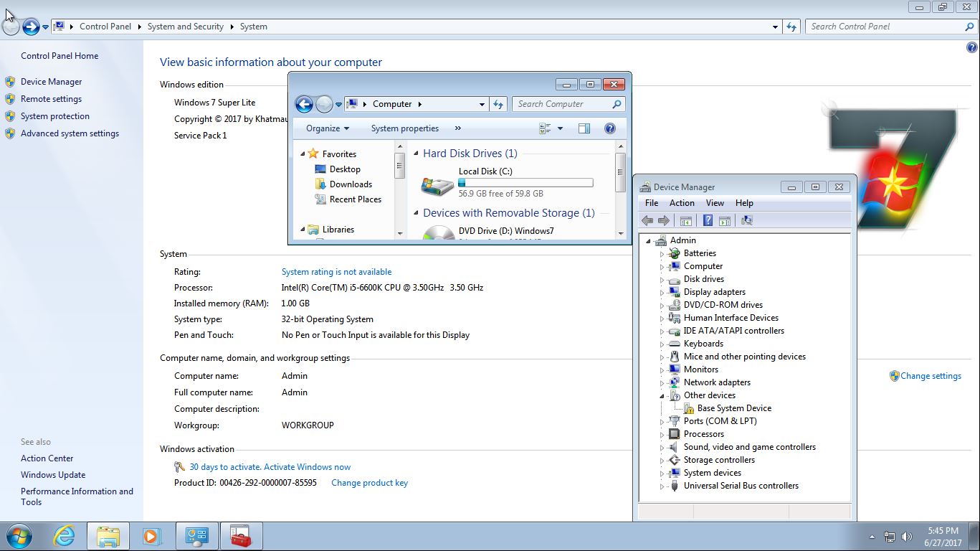Open the Local Disk (C:) drive icon
The width and height of the screenshot is (980, 551).
click(437, 186)
